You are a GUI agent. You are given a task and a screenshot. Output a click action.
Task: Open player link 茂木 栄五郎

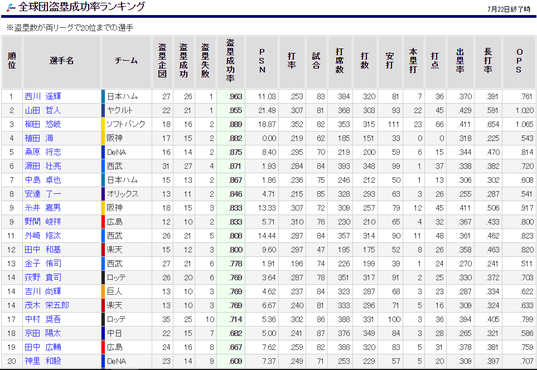(47, 305)
